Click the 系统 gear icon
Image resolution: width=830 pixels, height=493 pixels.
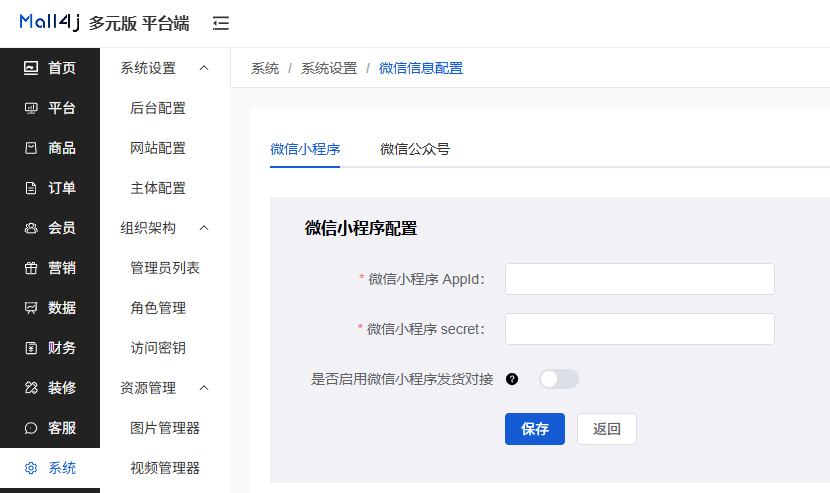click(x=31, y=468)
